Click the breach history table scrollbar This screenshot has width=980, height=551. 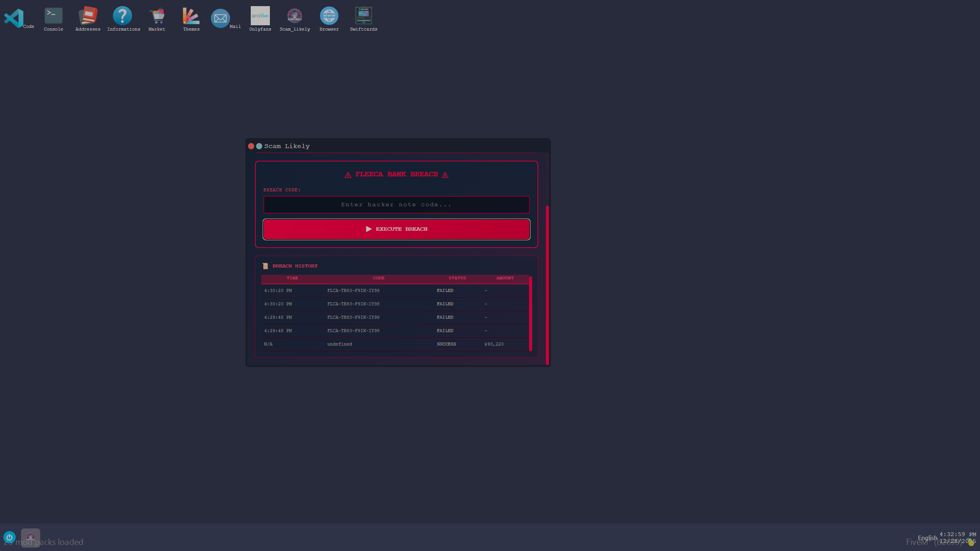tap(531, 313)
